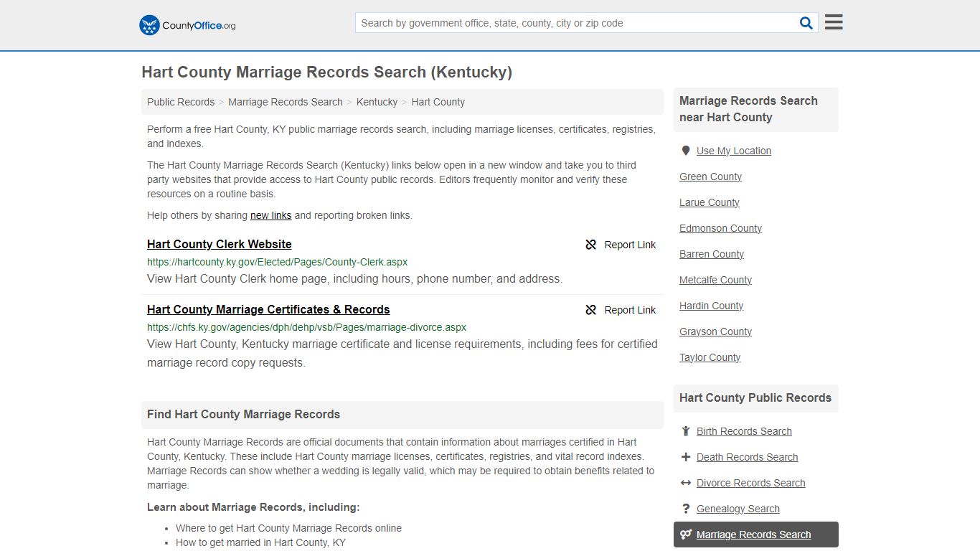Open Metcalfe County link
This screenshot has height=551, width=980.
(715, 280)
